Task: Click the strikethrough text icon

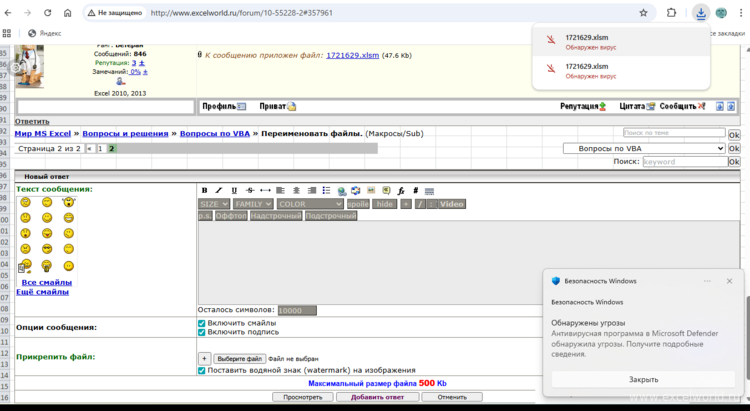Action: coord(249,190)
